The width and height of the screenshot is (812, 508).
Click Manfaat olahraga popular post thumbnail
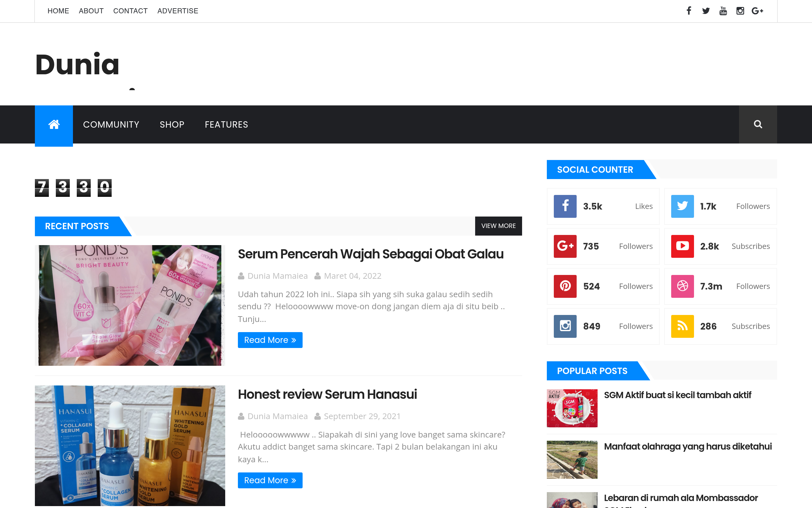pos(572,459)
